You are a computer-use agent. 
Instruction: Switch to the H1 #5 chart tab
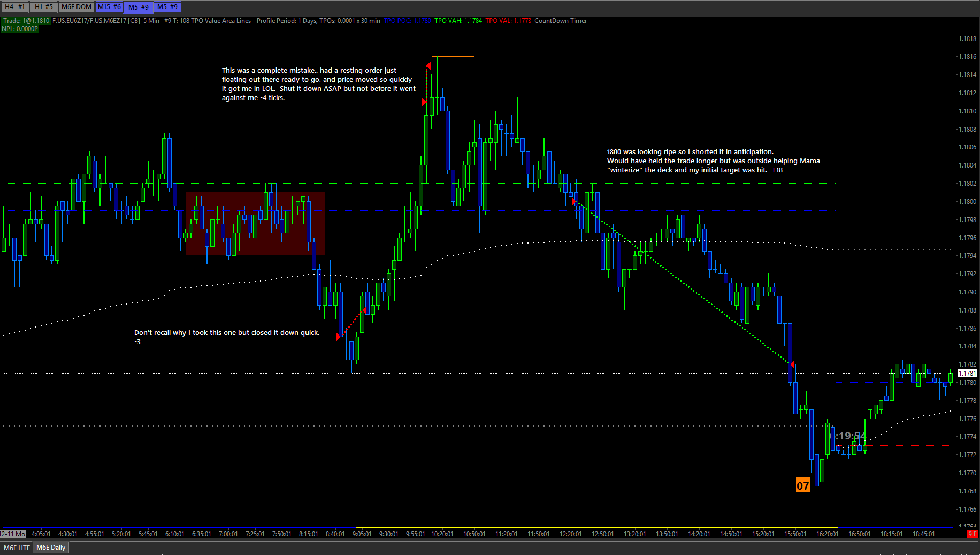pyautogui.click(x=43, y=7)
